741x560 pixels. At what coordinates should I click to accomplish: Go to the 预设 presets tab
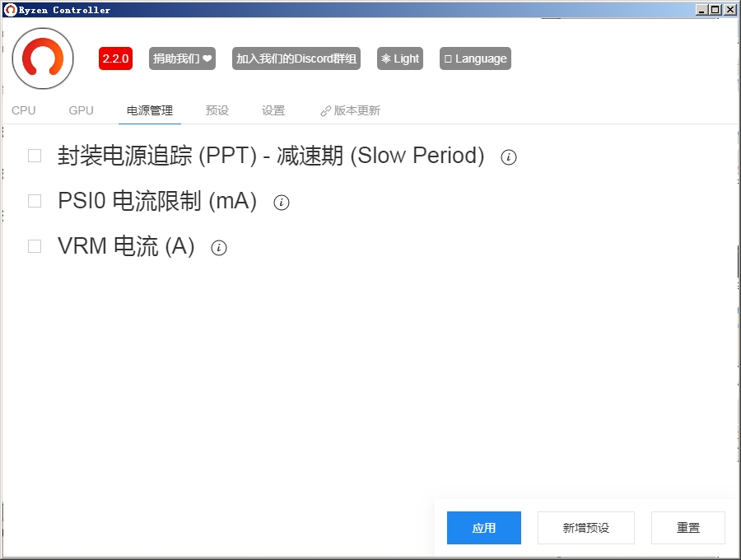[x=217, y=110]
